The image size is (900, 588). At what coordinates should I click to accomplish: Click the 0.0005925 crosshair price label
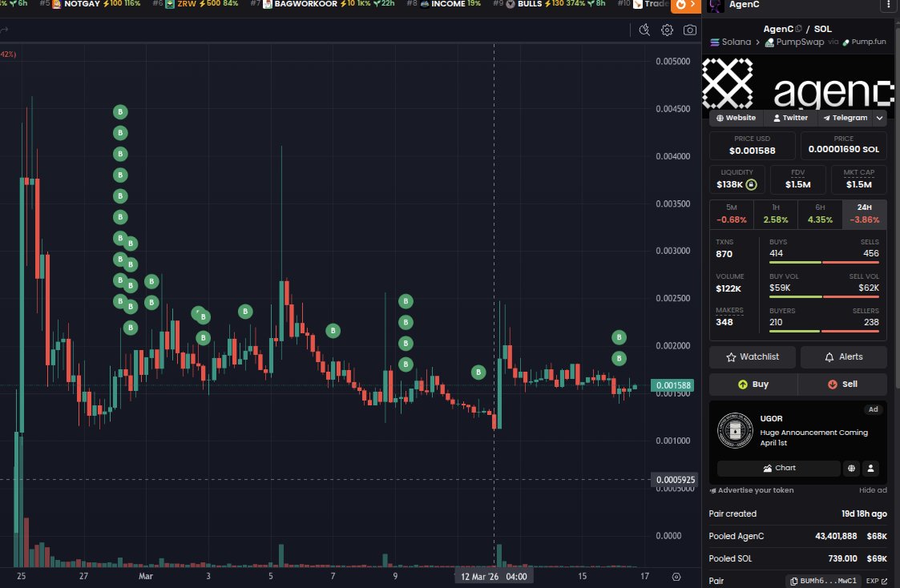(x=675, y=480)
